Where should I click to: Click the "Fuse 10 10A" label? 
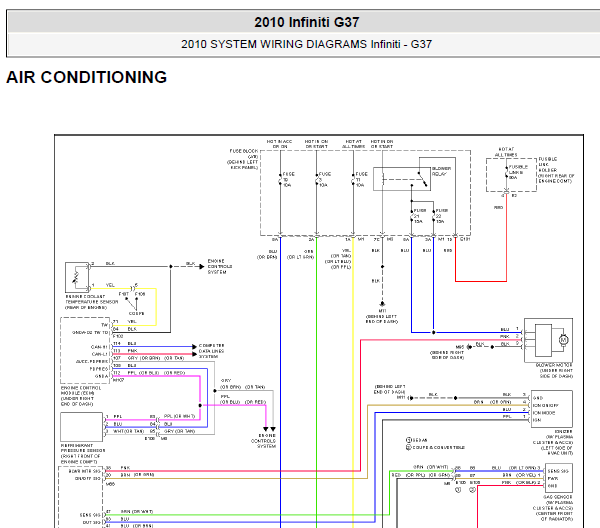pyautogui.click(x=287, y=179)
